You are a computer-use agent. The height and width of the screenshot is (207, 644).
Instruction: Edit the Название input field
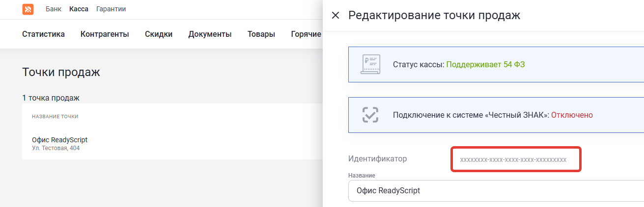coord(496,191)
